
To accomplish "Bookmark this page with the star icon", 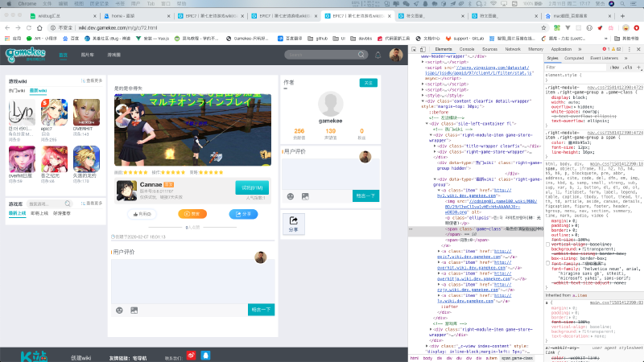I will click(544, 28).
